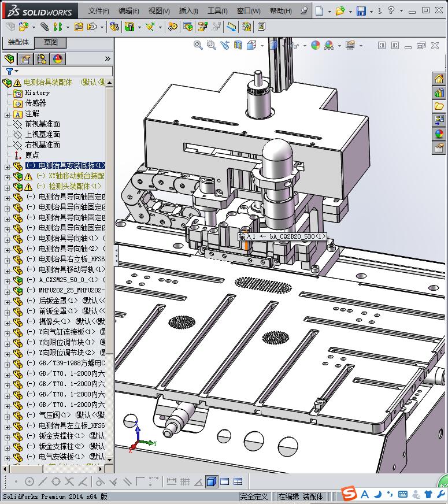
Task: Click the Save floppy disk icon
Action: (361, 11)
